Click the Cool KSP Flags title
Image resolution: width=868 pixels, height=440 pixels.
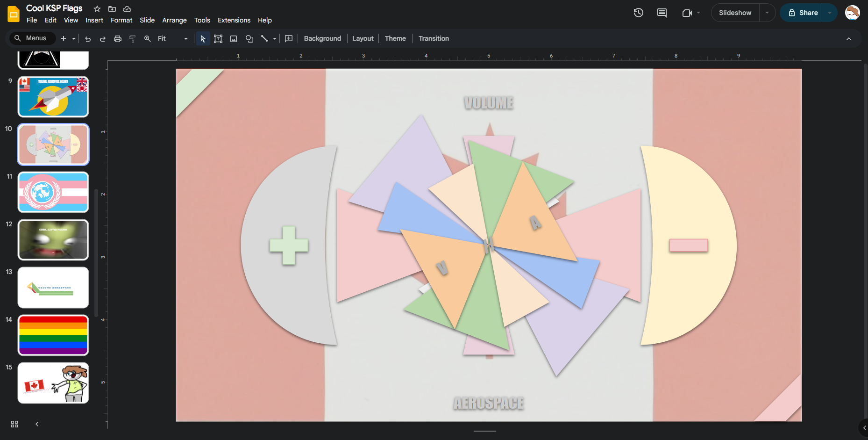pyautogui.click(x=54, y=8)
